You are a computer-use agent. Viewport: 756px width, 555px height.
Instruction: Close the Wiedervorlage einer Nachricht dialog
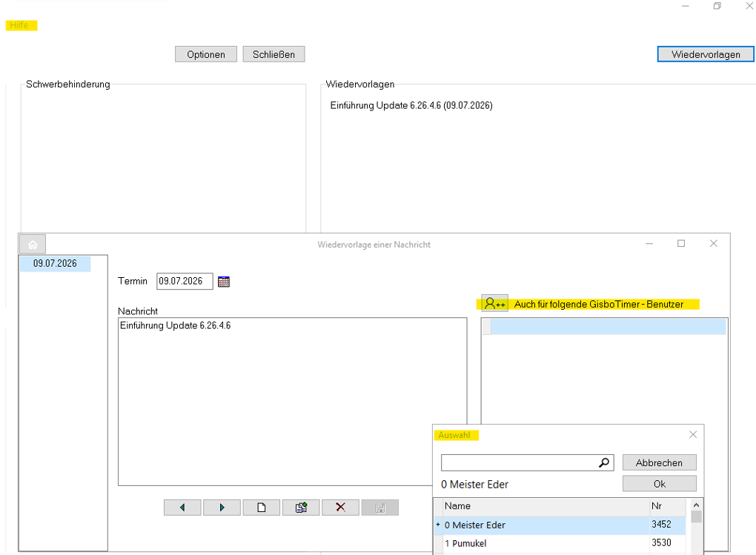click(x=714, y=244)
